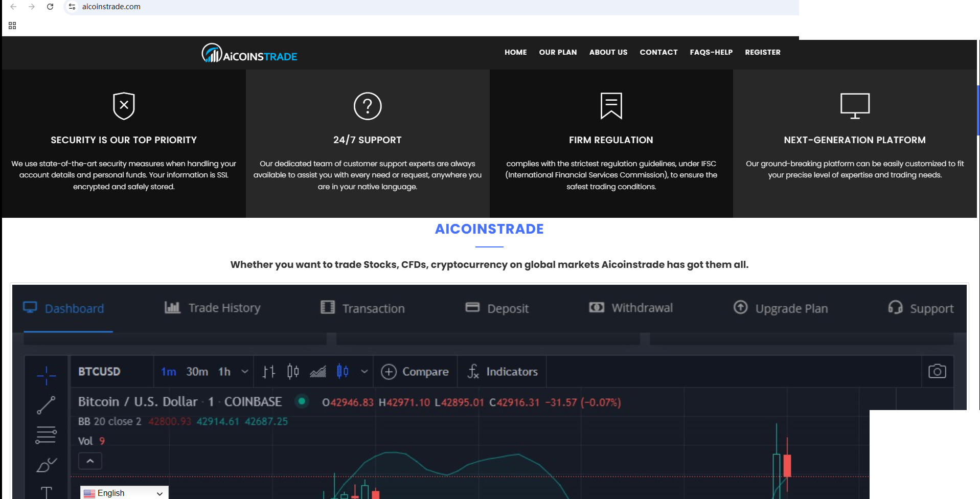Viewport: 980px width, 499px height.
Task: Click the browser forward arrow
Action: pyautogui.click(x=32, y=7)
